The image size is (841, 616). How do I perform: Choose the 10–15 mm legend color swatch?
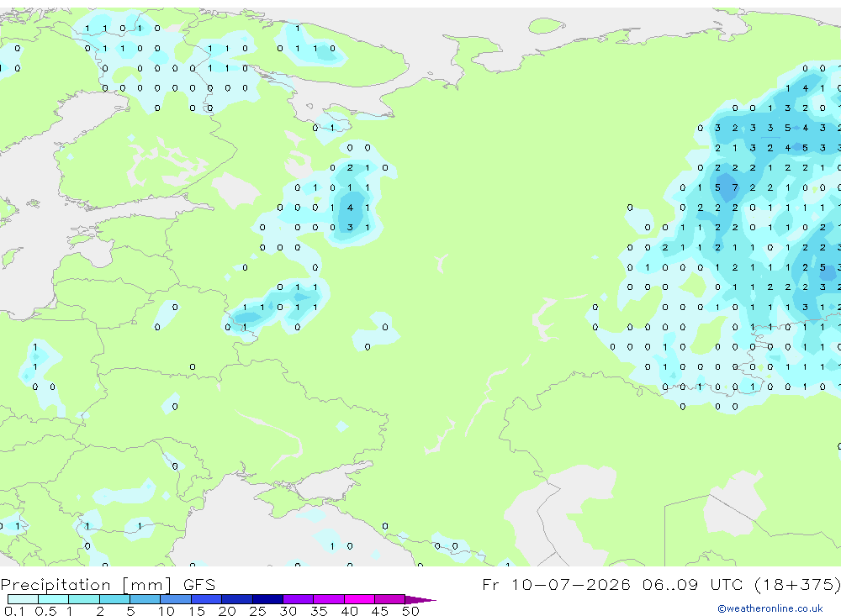[176, 599]
